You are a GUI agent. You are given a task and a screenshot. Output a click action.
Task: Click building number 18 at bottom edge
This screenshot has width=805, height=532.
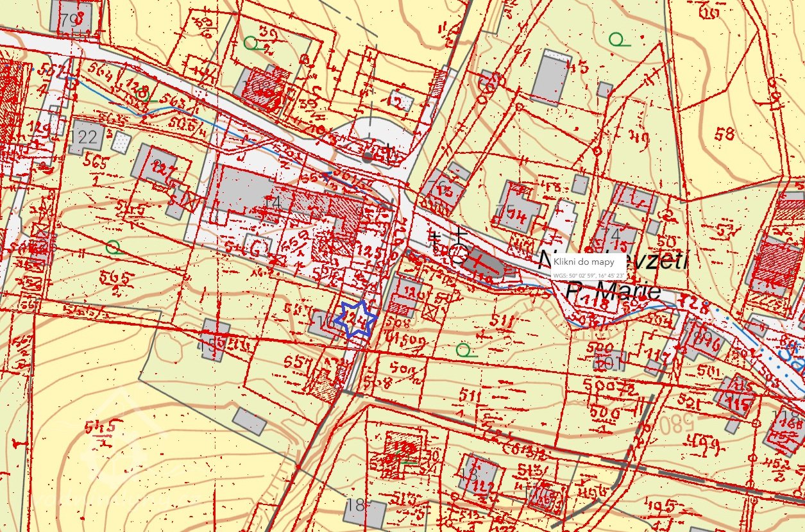tap(356, 506)
